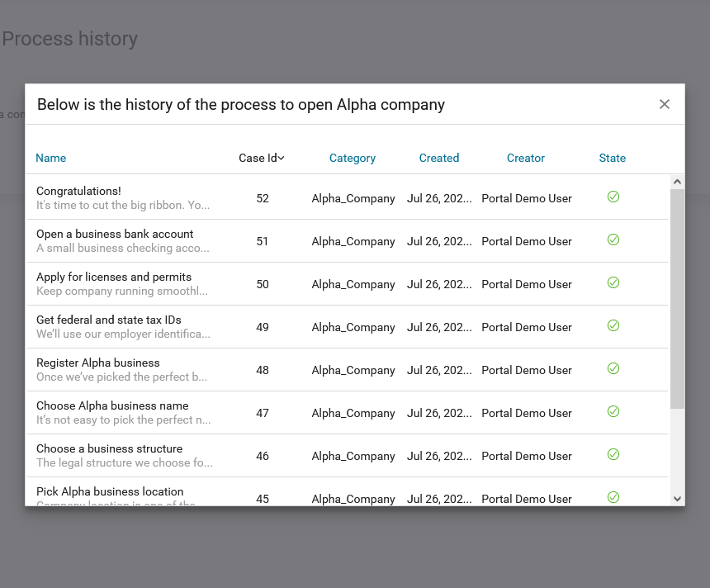
Task: Open 'Open a business bank account' case
Action: (115, 234)
